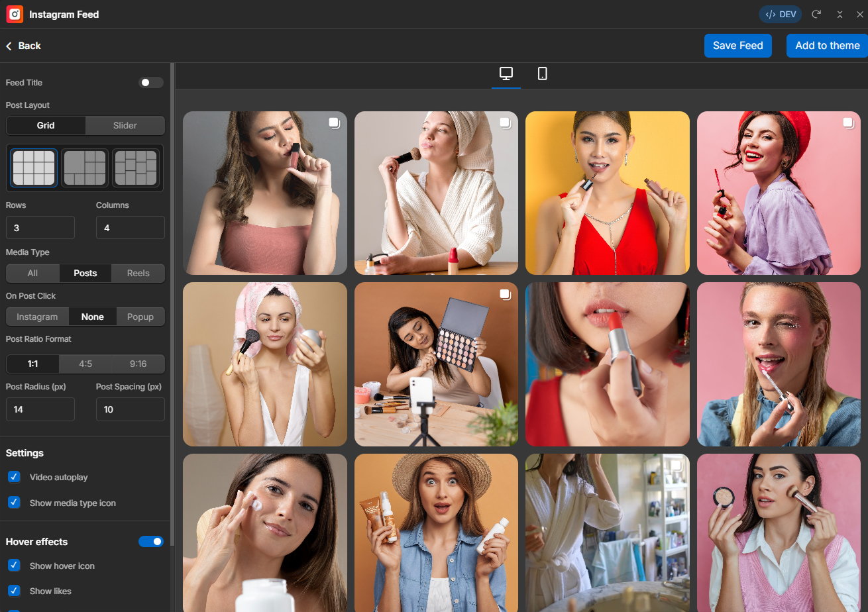
Task: Uncheck Show media type icon
Action: click(14, 503)
